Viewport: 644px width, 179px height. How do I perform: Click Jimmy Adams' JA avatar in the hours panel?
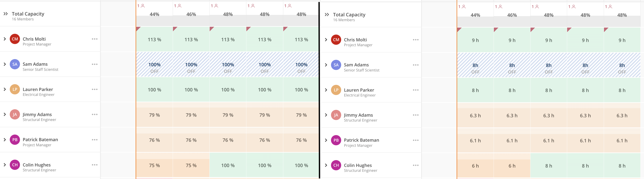[x=336, y=115]
